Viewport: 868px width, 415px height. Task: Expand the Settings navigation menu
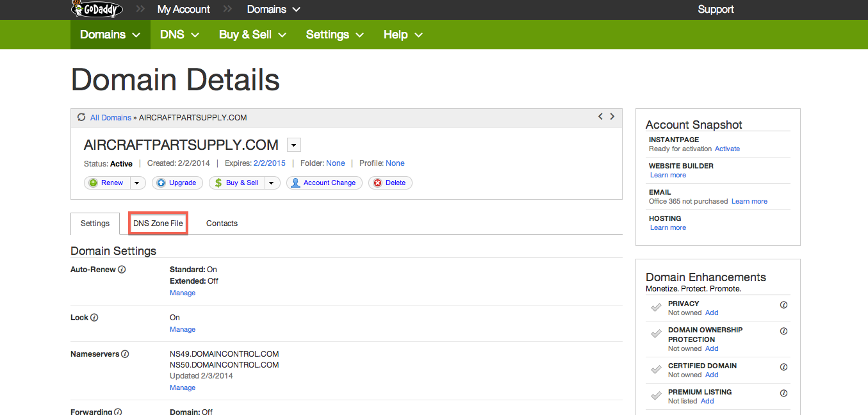334,35
